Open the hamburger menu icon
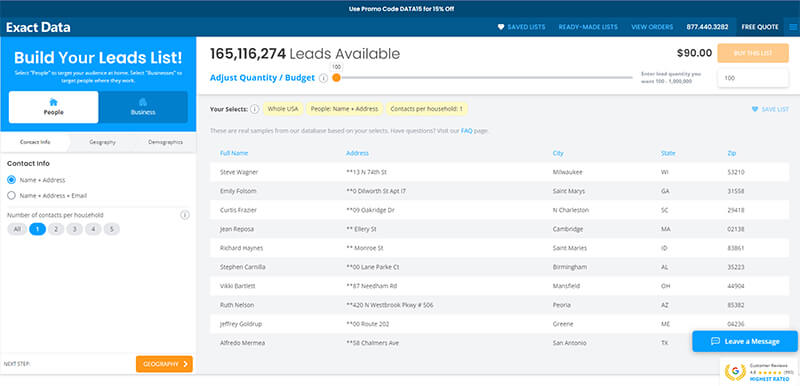The image size is (800, 386). 792,27
